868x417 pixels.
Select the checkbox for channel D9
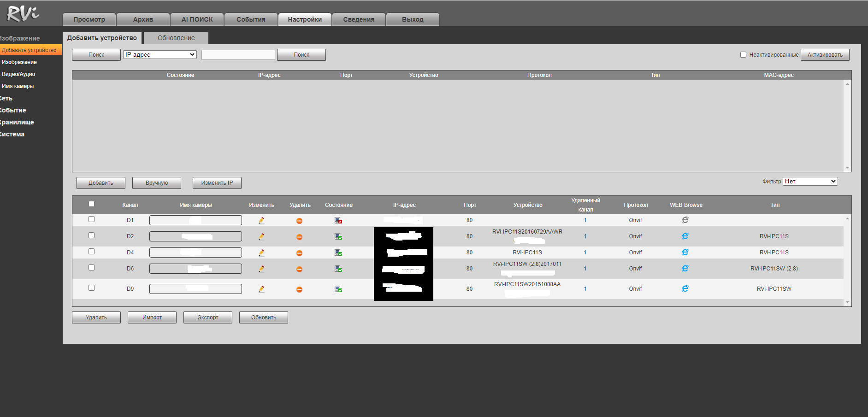(x=91, y=288)
